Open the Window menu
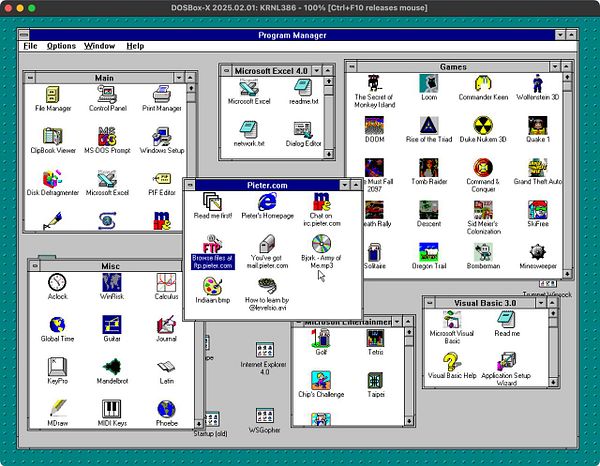Screen dimensions: 600x466 tap(99, 46)
